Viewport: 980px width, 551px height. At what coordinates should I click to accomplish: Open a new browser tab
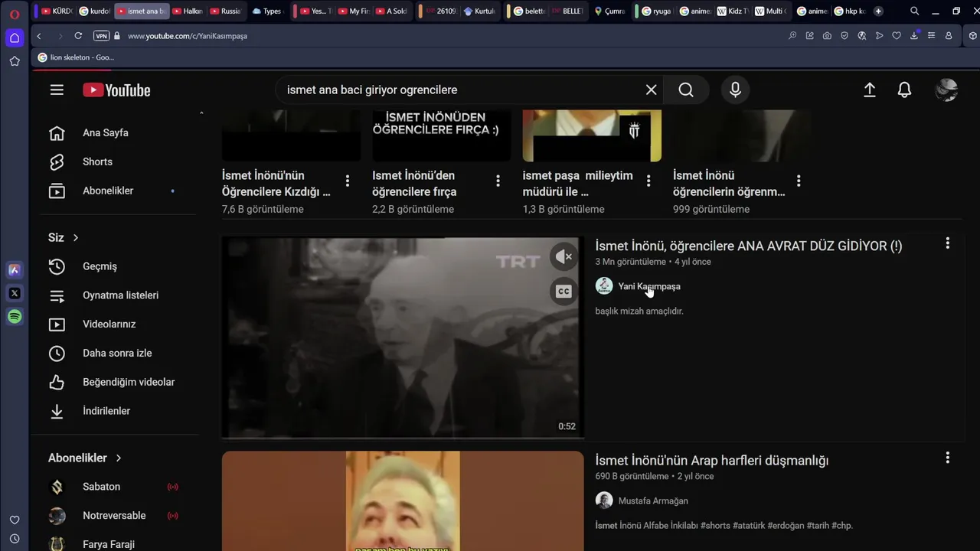(x=878, y=11)
